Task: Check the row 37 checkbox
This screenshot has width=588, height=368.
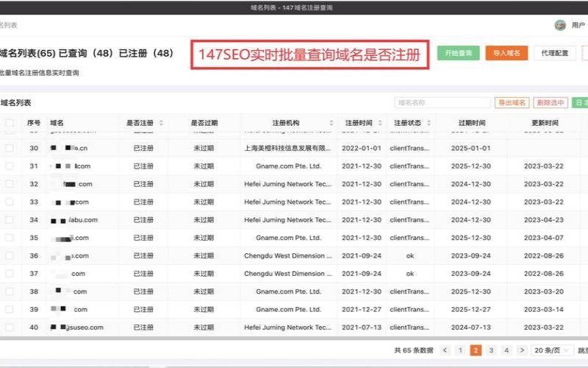Action: tap(10, 274)
